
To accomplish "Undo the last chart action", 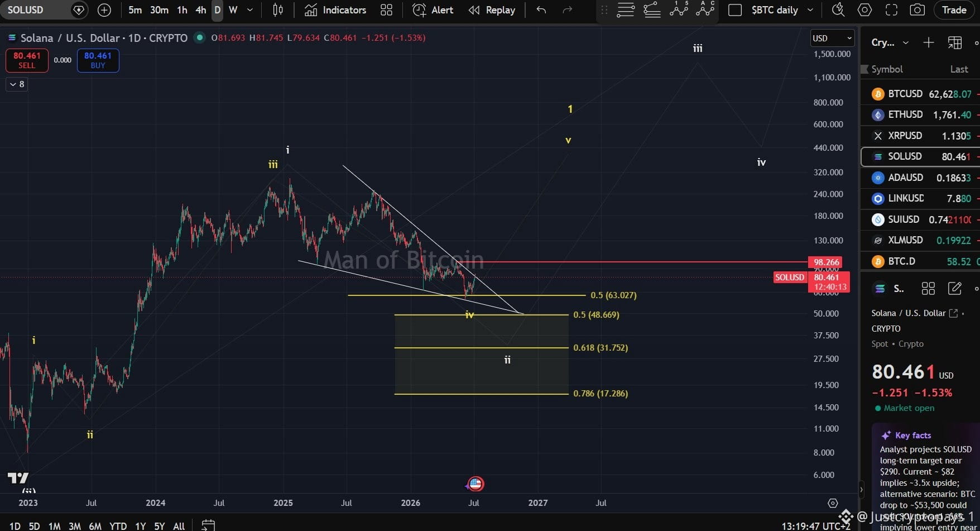I will coord(541,10).
